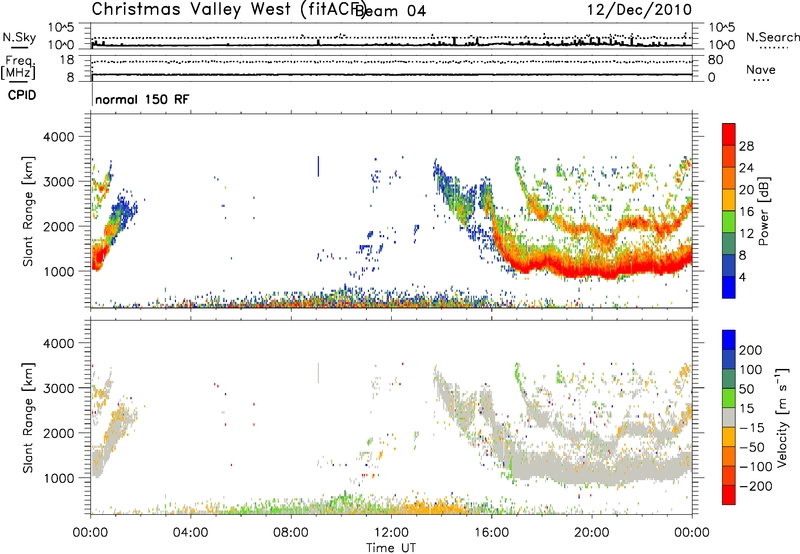Image resolution: width=800 pixels, height=554 pixels.
Task: Click the 'Velocity [m s-1]' colorbar label
Action: tap(781, 418)
